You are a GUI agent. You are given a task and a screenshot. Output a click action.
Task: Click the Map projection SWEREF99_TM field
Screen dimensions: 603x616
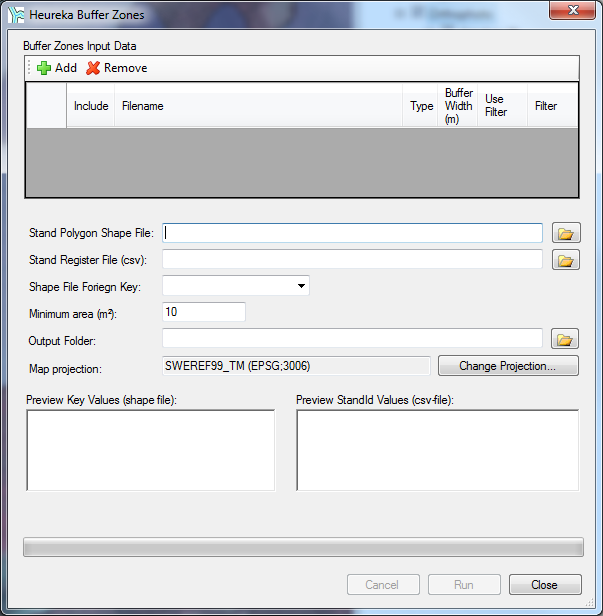pyautogui.click(x=296, y=366)
